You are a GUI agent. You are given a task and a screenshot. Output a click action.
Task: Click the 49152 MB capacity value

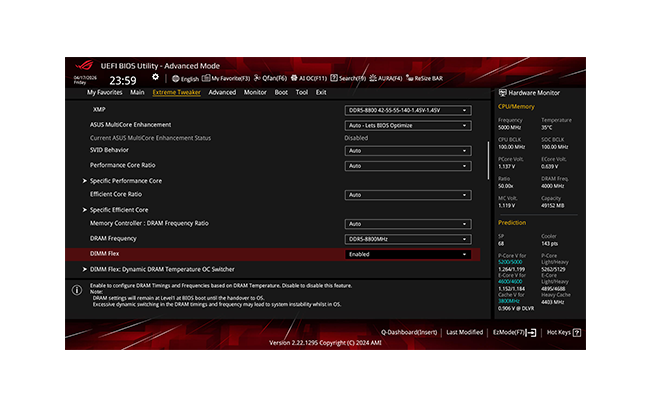tap(552, 206)
